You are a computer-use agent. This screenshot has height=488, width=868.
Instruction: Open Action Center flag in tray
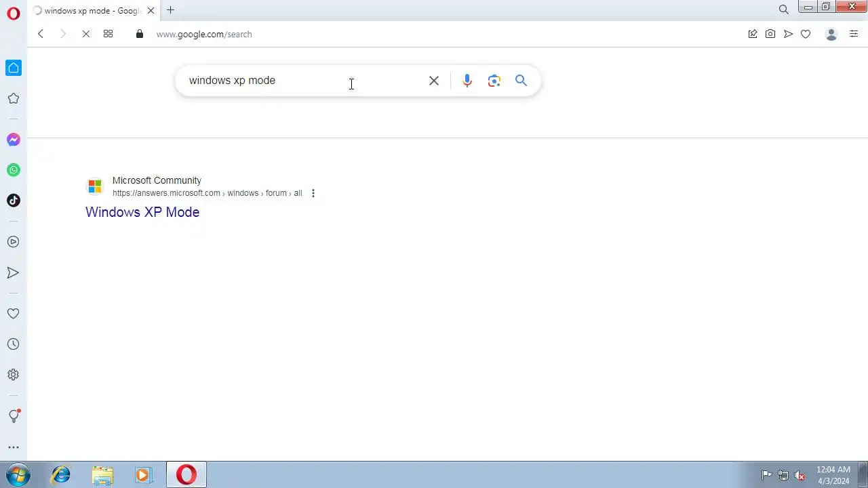(x=766, y=475)
